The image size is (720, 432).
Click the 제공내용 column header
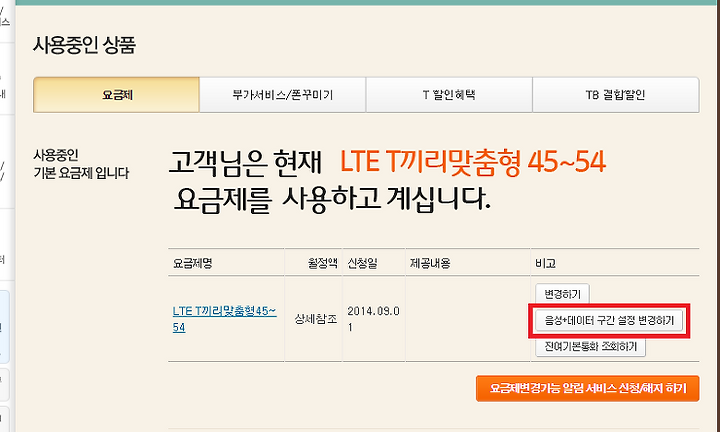430,264
